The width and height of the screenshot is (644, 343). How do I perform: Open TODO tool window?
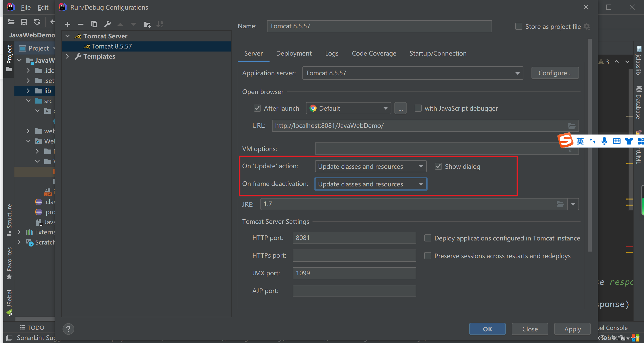(x=32, y=328)
